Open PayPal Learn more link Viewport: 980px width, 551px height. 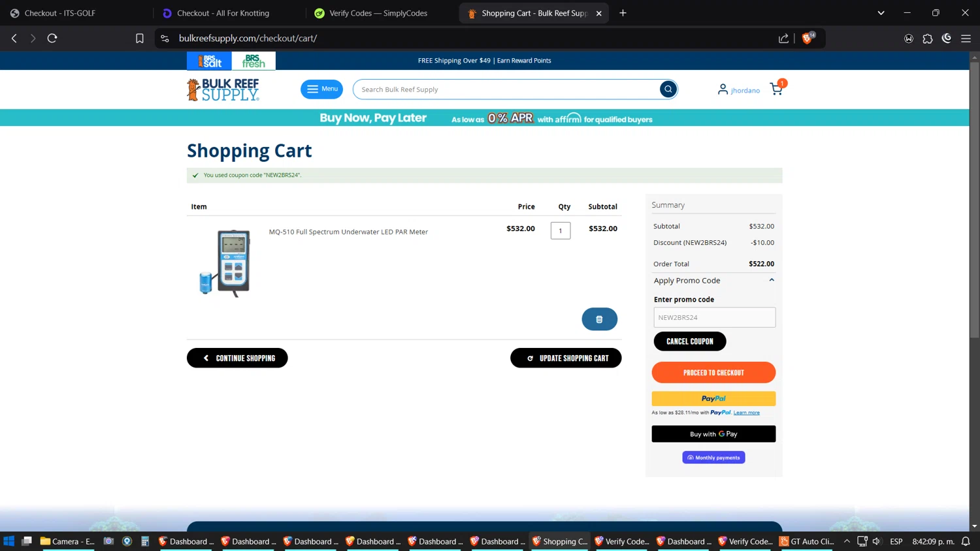[x=746, y=413]
